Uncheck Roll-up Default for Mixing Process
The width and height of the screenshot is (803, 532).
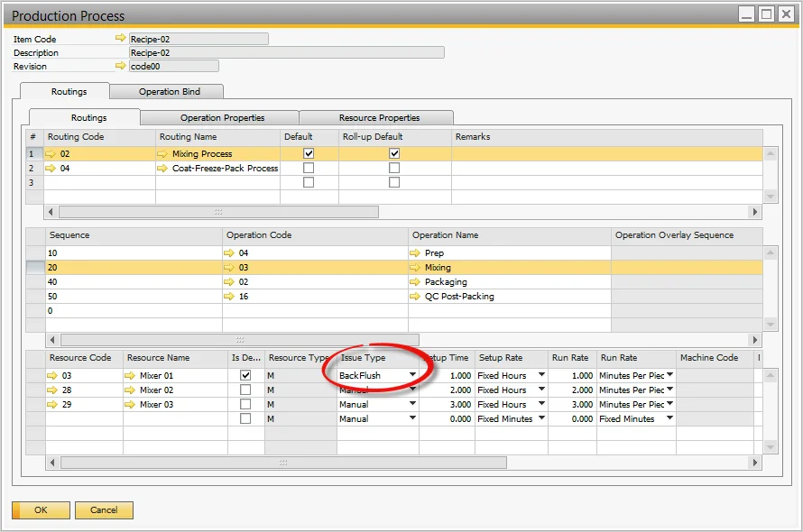pyautogui.click(x=394, y=153)
